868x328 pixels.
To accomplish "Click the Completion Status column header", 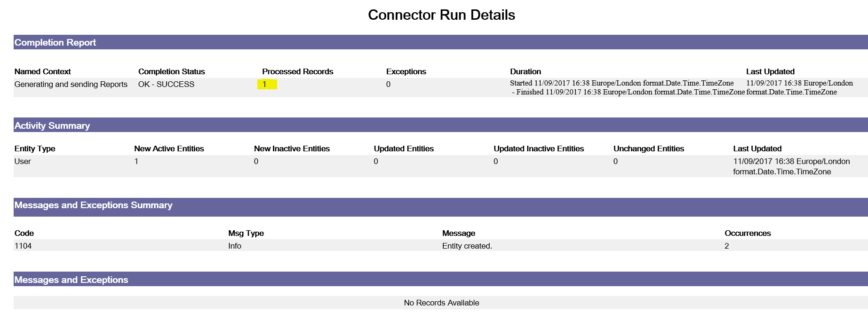I will point(171,71).
